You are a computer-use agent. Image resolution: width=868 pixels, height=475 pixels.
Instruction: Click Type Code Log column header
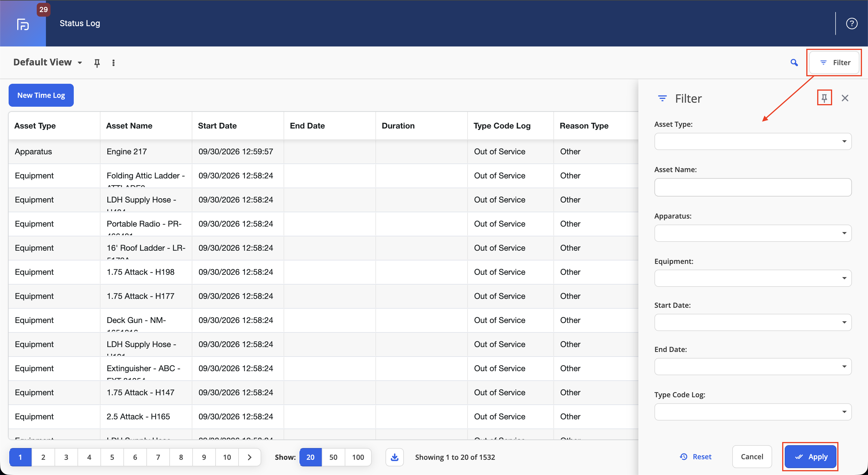[510, 126]
